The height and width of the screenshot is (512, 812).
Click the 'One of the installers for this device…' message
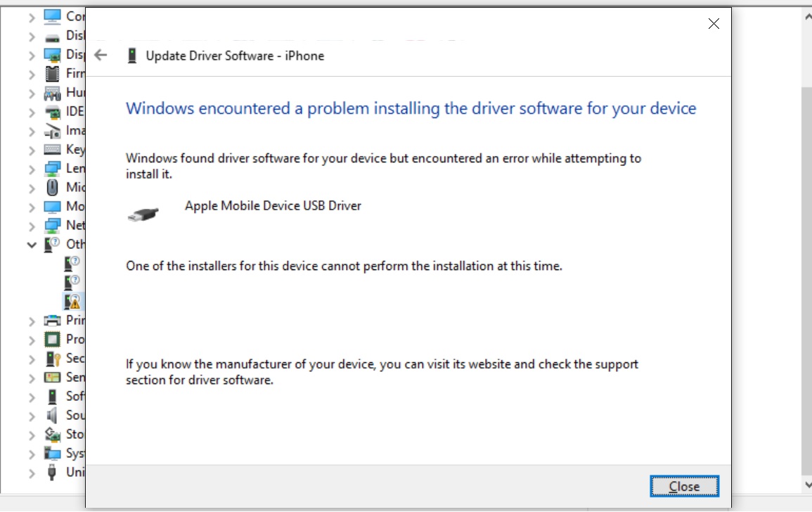[x=344, y=266]
